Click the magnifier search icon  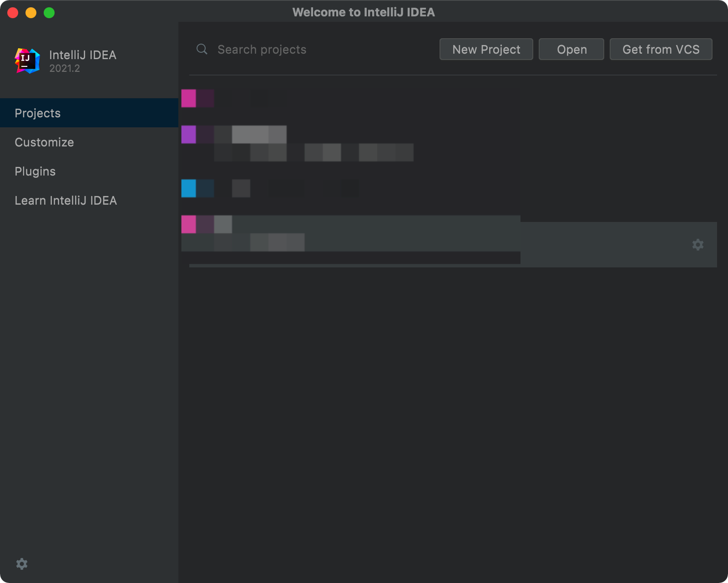click(202, 49)
